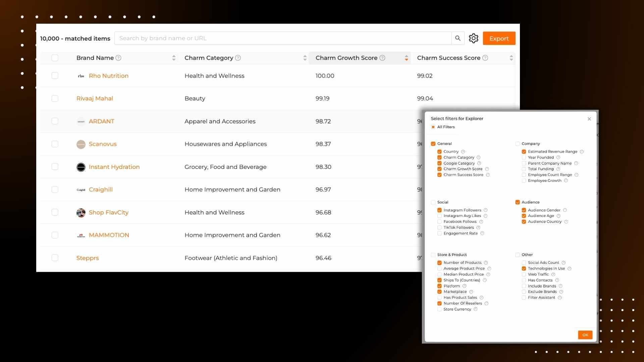The width and height of the screenshot is (644, 362).
Task: Click the info icon next to Estimated Revenue Range
Action: (582, 152)
